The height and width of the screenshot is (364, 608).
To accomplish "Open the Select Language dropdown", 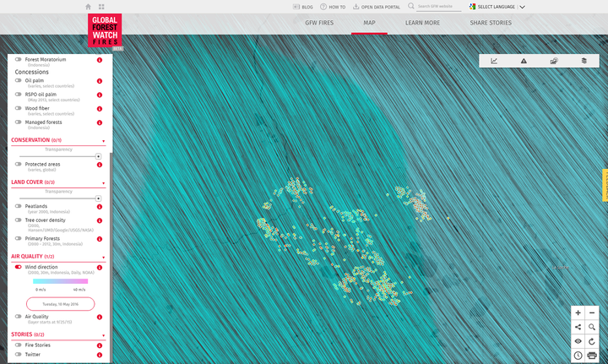I will [x=497, y=7].
